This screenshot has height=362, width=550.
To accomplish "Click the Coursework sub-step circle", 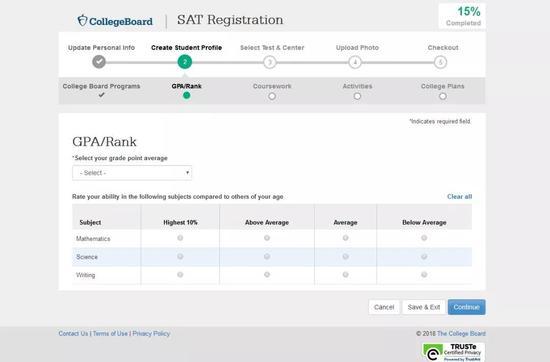I will click(272, 96).
